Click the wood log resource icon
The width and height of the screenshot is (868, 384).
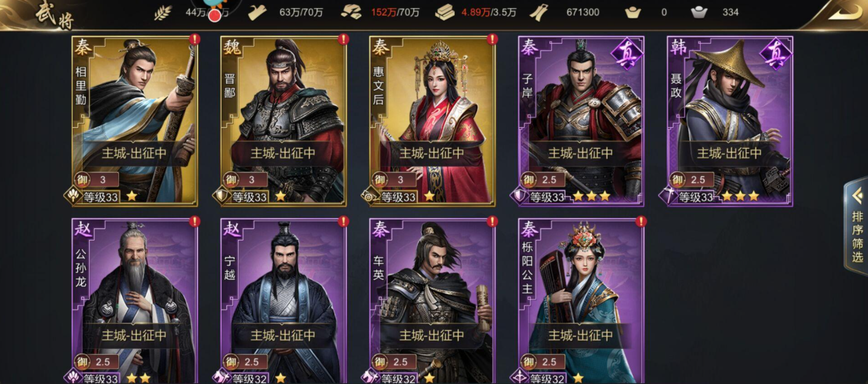[257, 13]
